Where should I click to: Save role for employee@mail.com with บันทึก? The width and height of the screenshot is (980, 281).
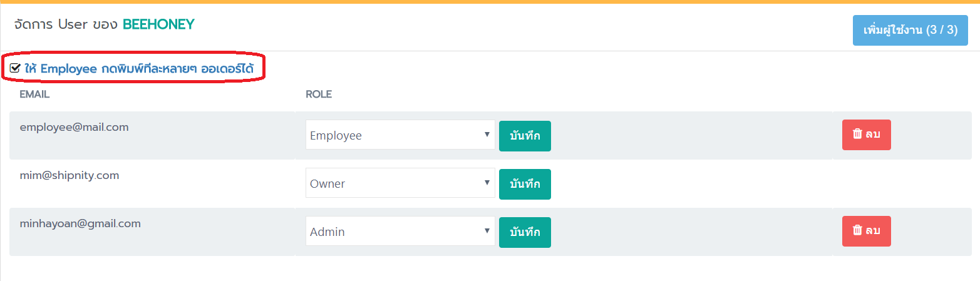coord(525,136)
